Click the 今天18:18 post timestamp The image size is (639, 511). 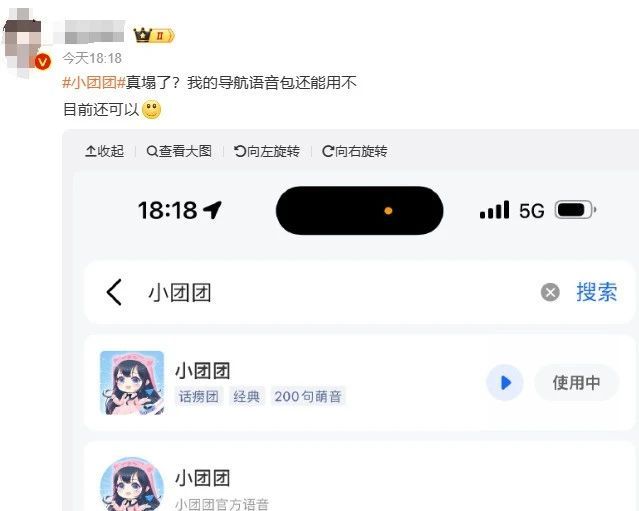tap(92, 58)
